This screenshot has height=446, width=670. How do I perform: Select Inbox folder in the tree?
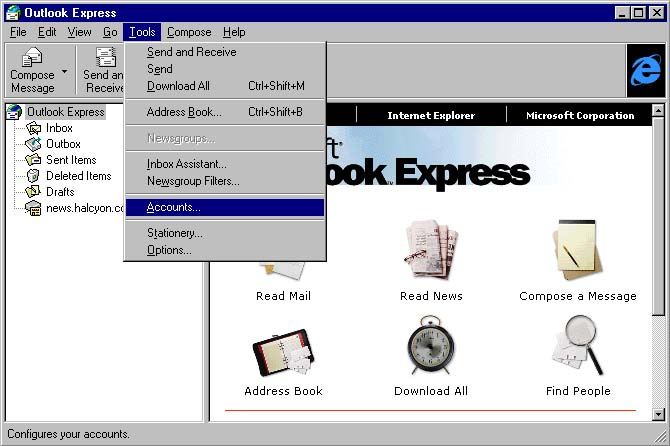pos(59,128)
